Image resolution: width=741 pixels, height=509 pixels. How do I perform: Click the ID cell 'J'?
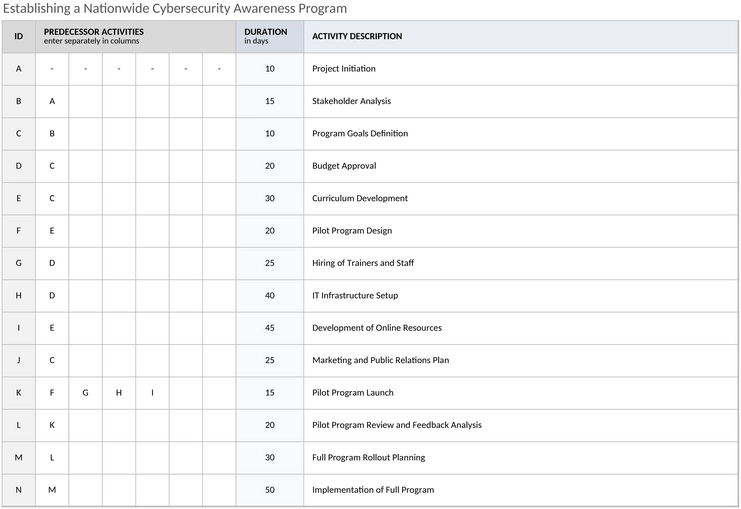coord(18,360)
